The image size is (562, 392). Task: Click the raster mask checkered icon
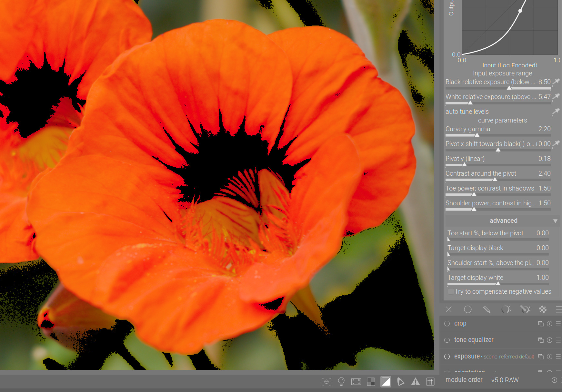pos(543,309)
